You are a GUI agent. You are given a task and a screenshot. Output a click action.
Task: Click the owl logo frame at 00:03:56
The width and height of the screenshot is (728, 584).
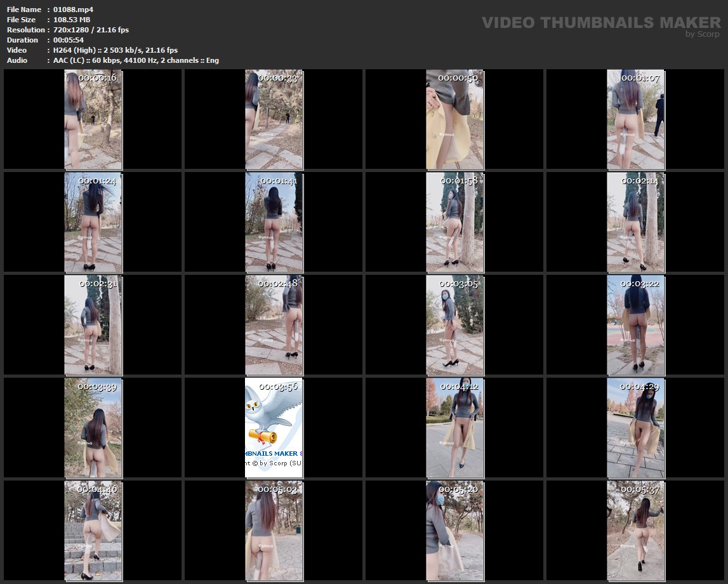coord(274,428)
